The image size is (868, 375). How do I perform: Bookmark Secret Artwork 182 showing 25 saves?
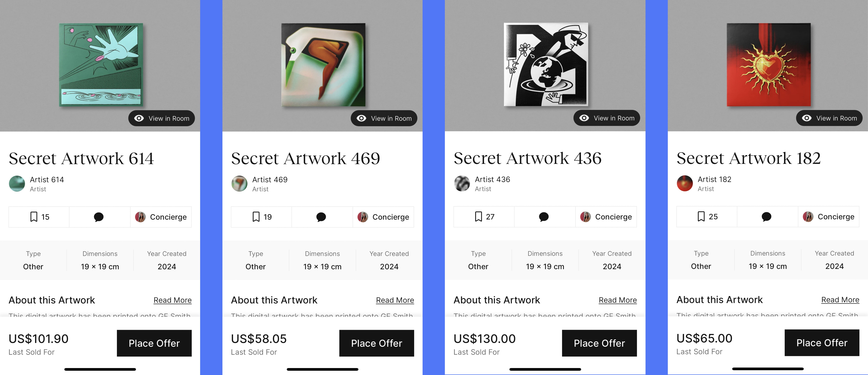point(707,216)
